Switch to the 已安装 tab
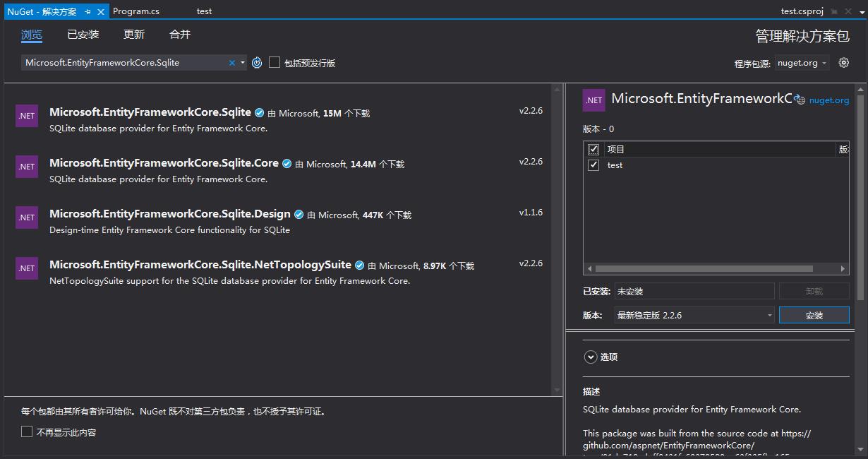Viewport: 868px width, 459px height. (x=83, y=34)
